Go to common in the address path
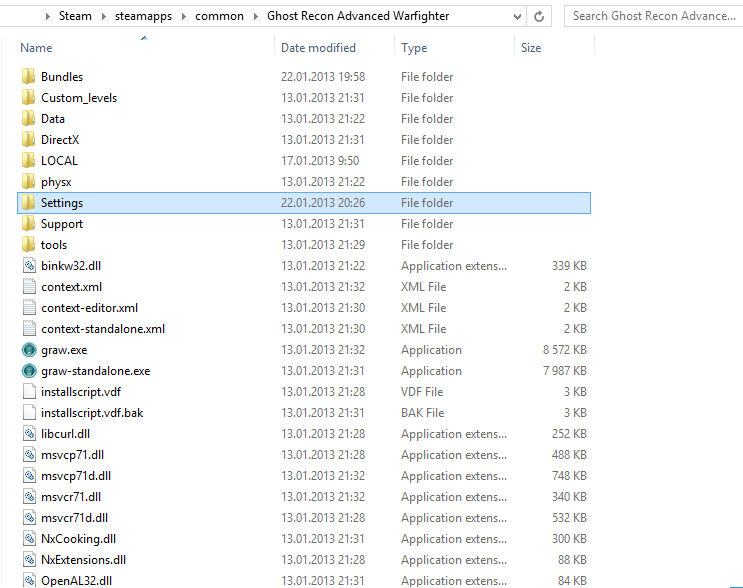743x588 pixels. click(219, 16)
